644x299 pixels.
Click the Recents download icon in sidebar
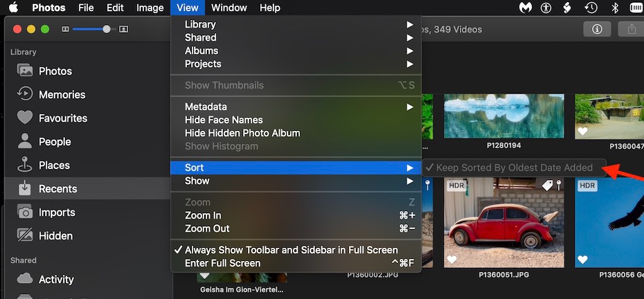click(25, 188)
